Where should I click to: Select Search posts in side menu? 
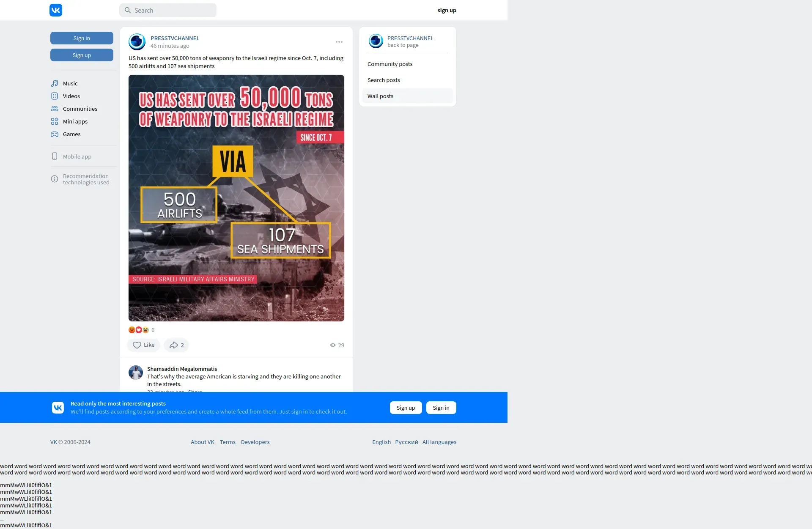click(384, 80)
